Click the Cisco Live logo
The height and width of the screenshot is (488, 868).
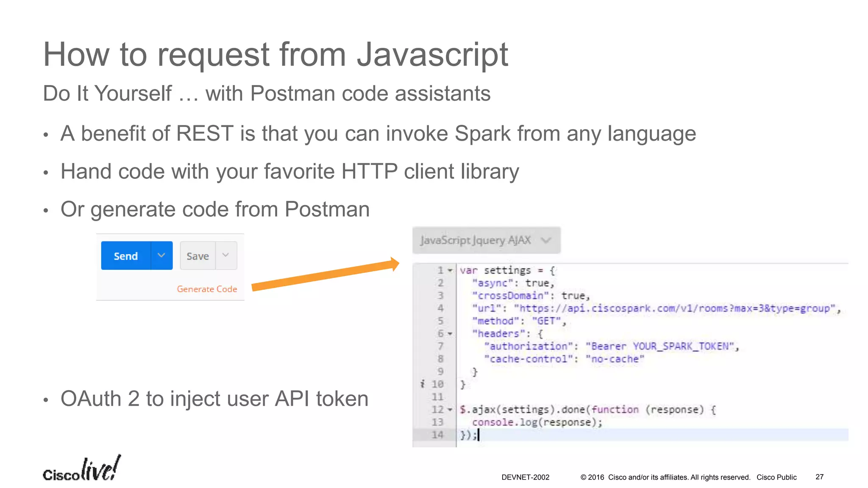[x=81, y=469]
